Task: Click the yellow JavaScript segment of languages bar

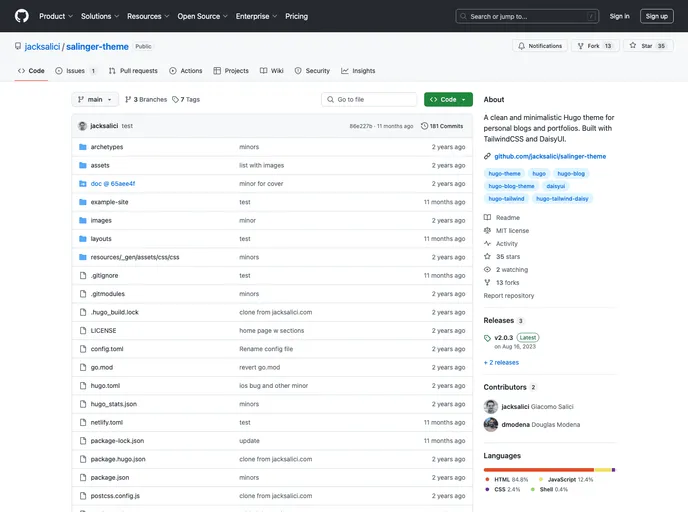Action: coord(602,470)
